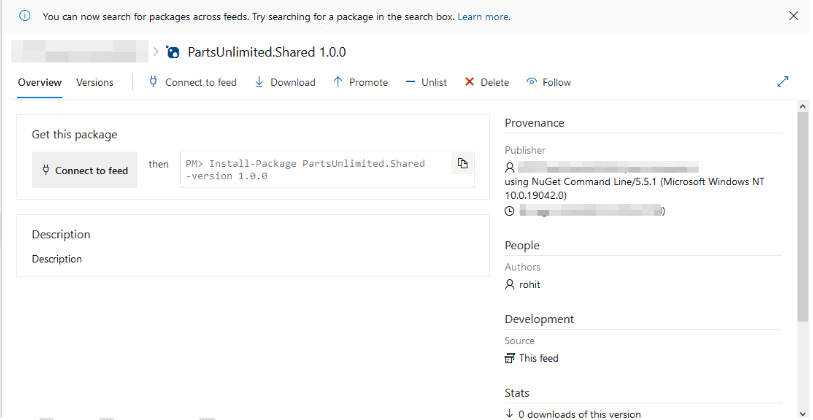Open the Learn more link
813x420 pixels.
pos(483,17)
